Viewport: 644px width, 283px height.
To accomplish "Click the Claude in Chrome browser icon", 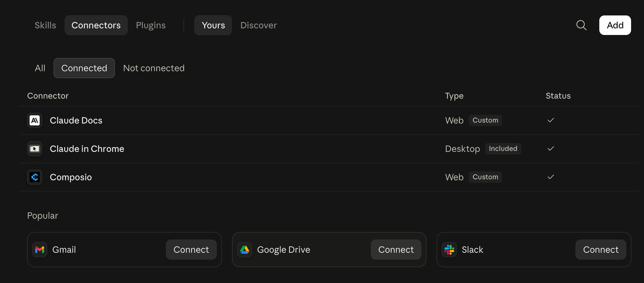I will tap(35, 149).
